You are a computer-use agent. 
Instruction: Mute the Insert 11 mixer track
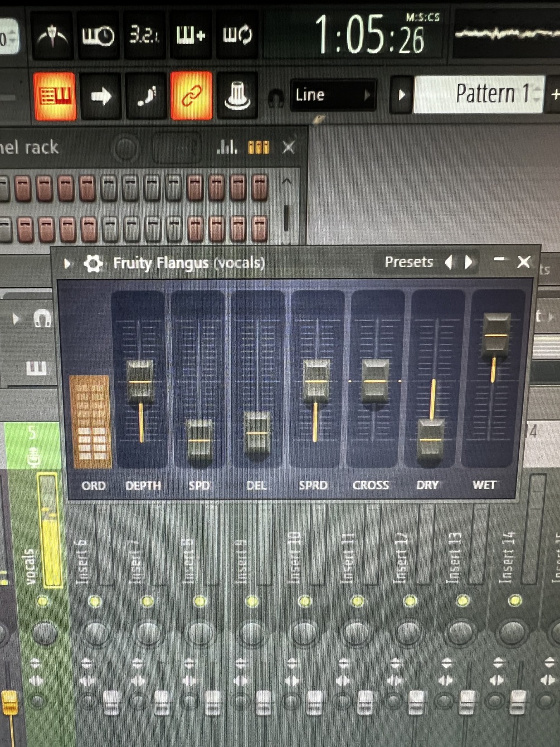pos(358,601)
